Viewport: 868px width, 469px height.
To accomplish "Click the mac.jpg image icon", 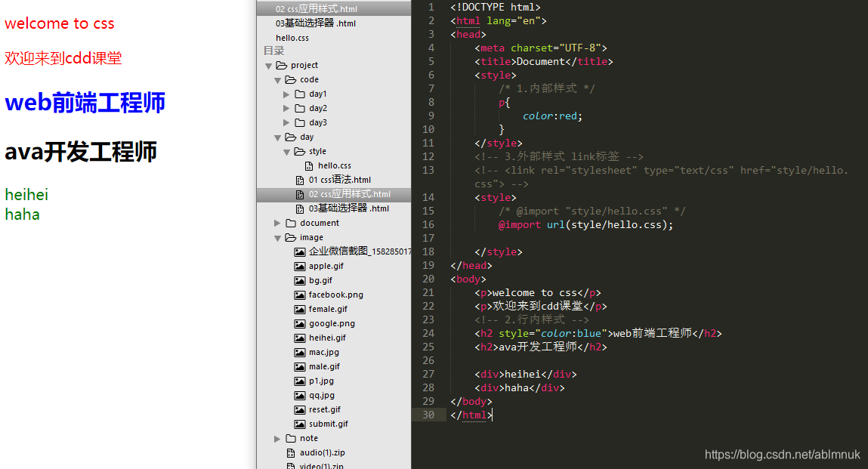I will [x=299, y=353].
